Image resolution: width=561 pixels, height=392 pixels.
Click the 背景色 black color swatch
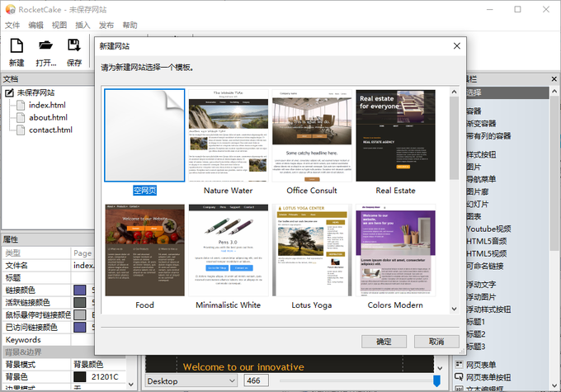80,377
